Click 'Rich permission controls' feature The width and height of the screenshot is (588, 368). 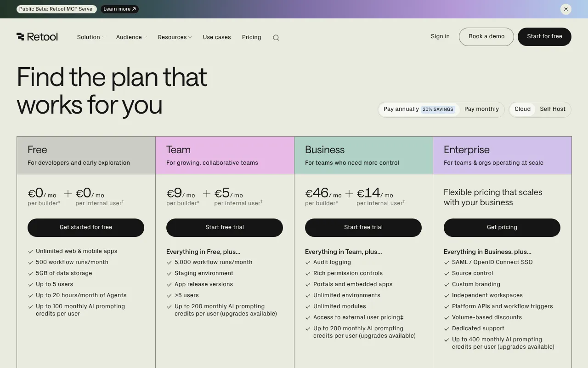click(x=348, y=273)
